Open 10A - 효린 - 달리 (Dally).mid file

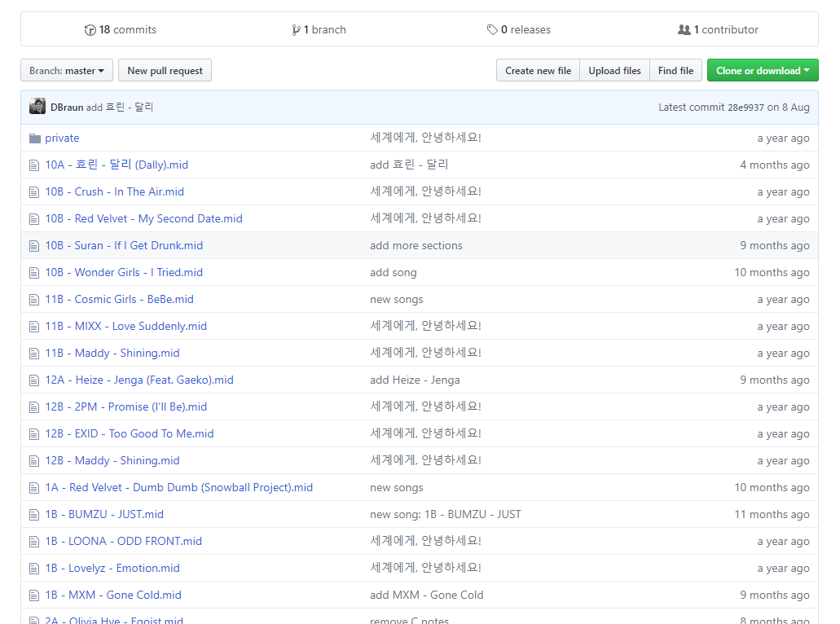tap(117, 165)
